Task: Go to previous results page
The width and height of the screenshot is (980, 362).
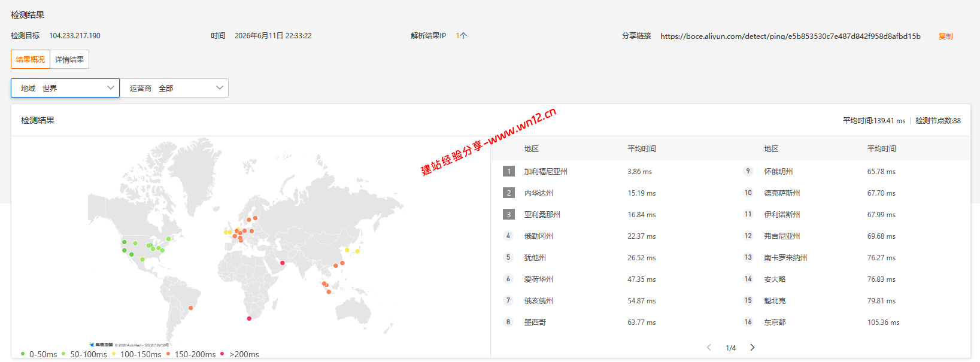Action: click(x=709, y=348)
